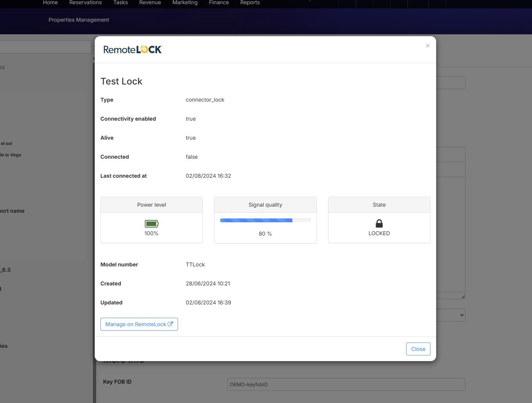The image size is (532, 403).
Task: Go to the Home menu
Action: pyautogui.click(x=50, y=3)
